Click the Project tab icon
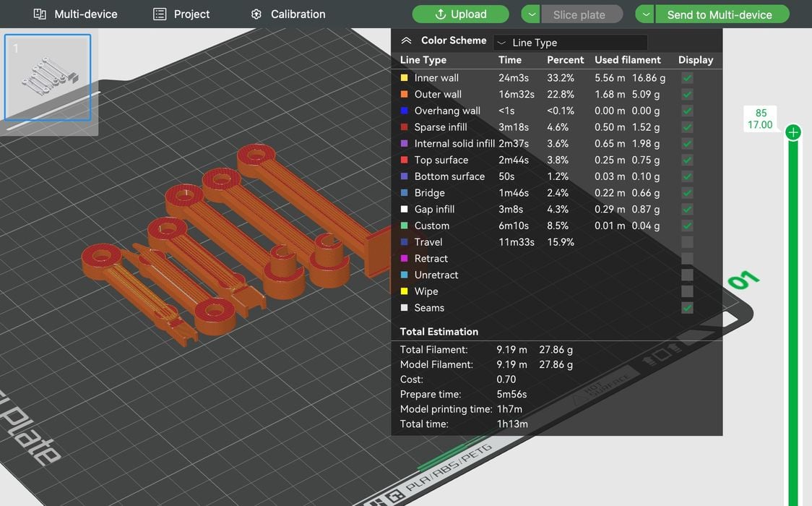812x506 pixels. [x=160, y=14]
